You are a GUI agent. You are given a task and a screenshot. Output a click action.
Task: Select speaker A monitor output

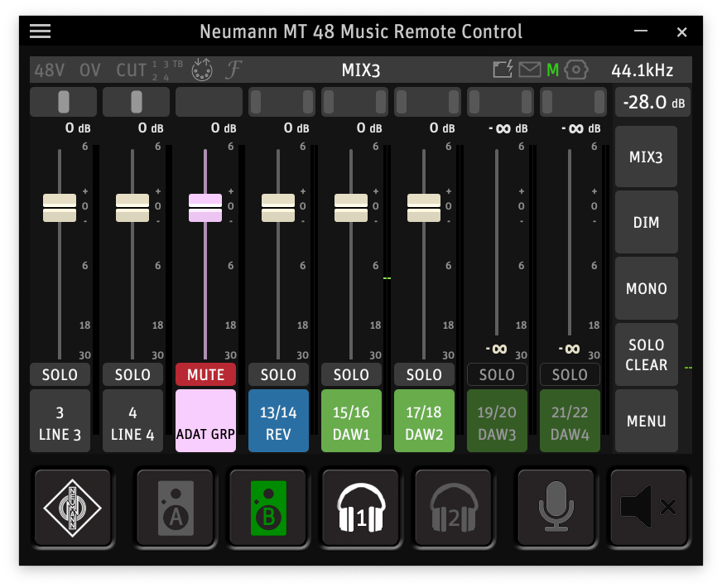tap(176, 507)
